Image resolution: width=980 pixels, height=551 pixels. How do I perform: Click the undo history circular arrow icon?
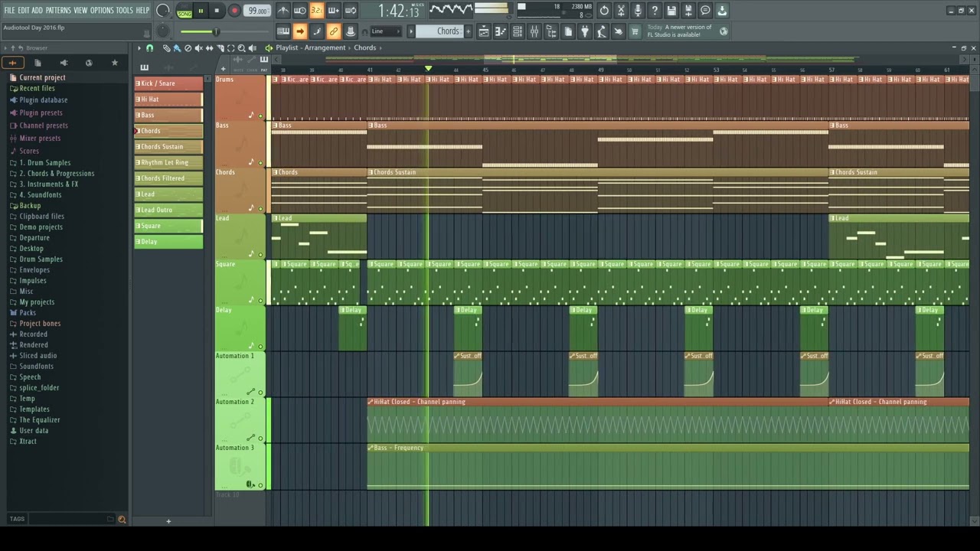pyautogui.click(x=604, y=11)
